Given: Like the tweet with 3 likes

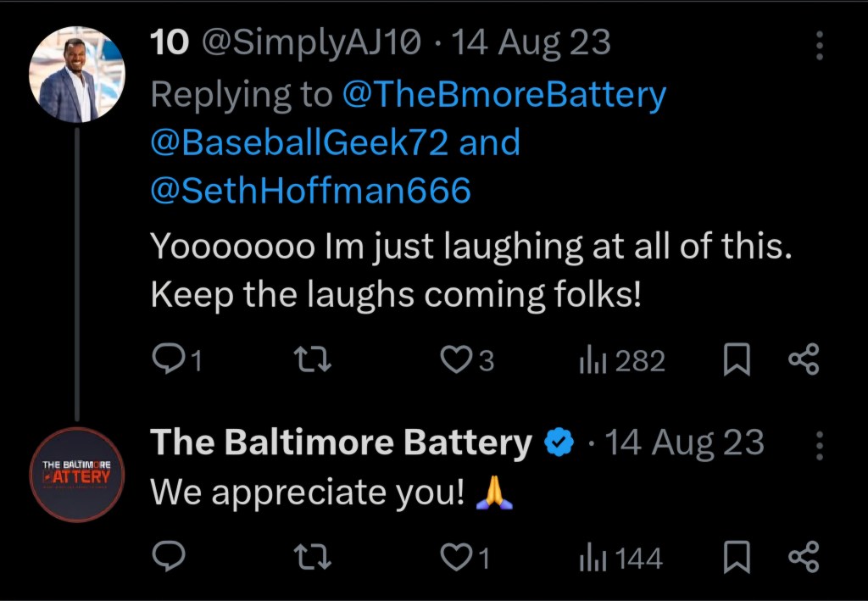Looking at the screenshot, I should tap(457, 362).
